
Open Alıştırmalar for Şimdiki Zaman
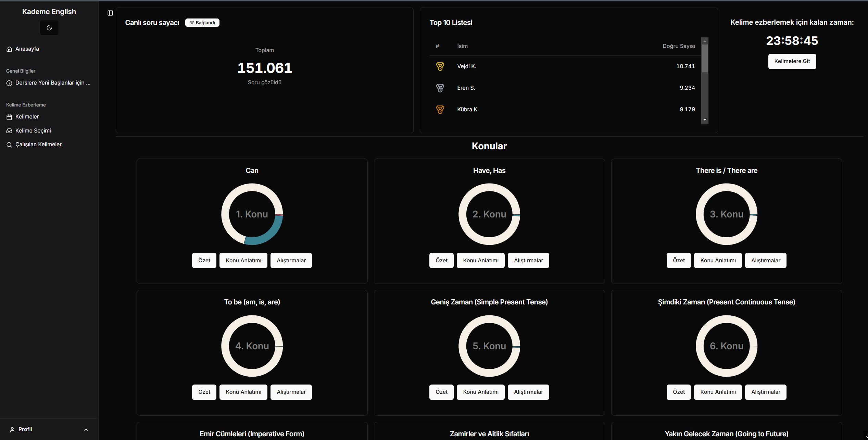pos(766,392)
